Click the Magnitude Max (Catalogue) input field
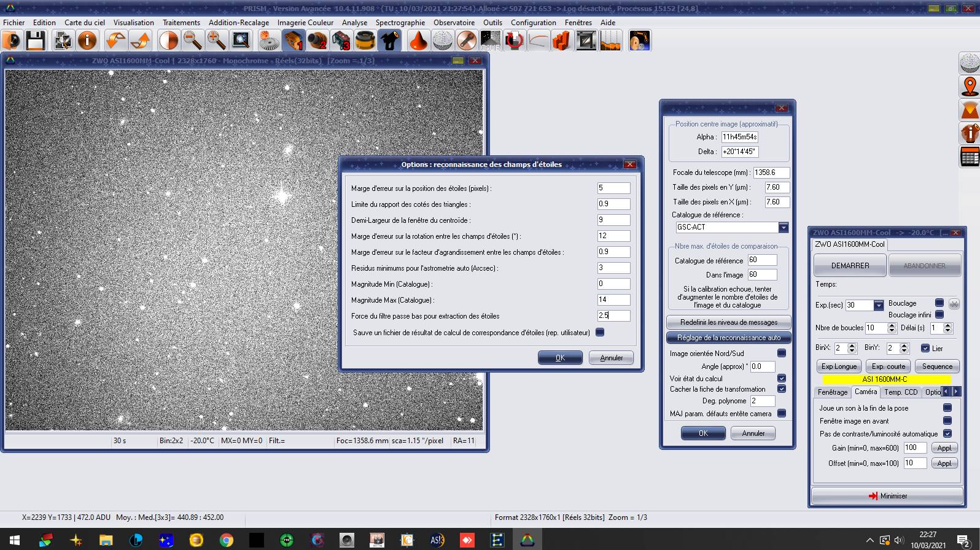980x550 pixels. coord(613,300)
